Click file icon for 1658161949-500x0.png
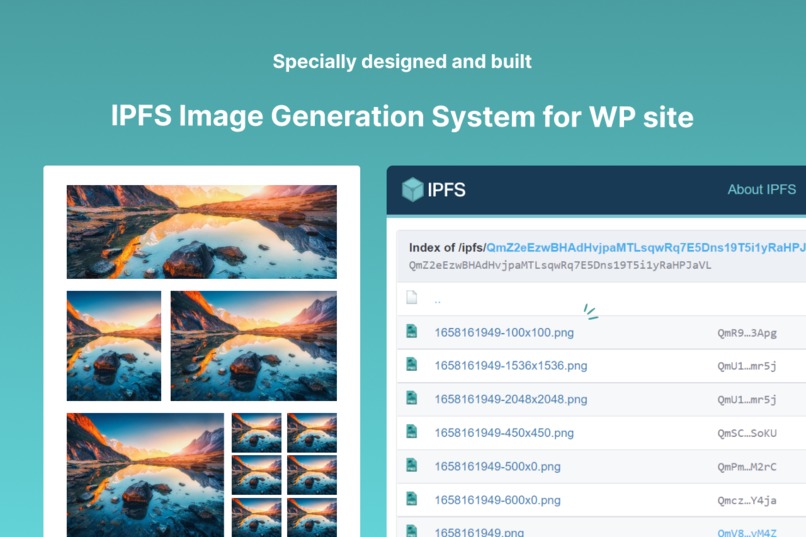This screenshot has width=806, height=537. [412, 465]
